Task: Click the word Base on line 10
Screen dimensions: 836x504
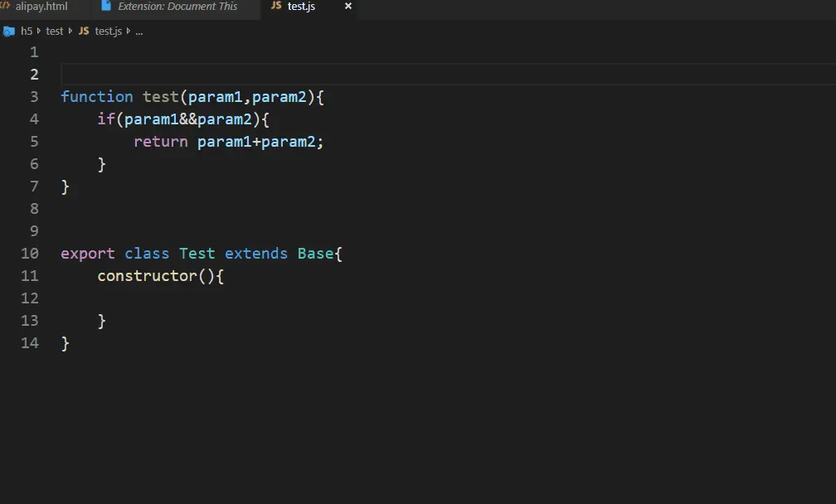Action: [315, 253]
